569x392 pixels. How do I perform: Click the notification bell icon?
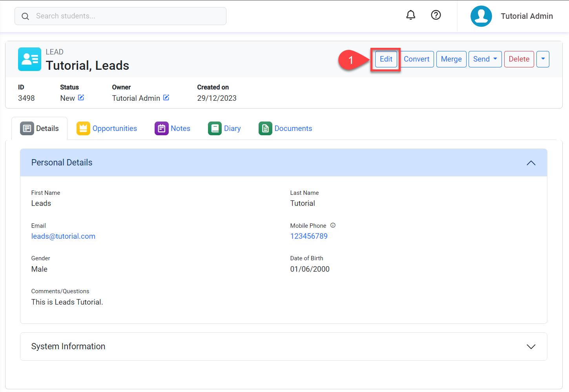tap(410, 15)
